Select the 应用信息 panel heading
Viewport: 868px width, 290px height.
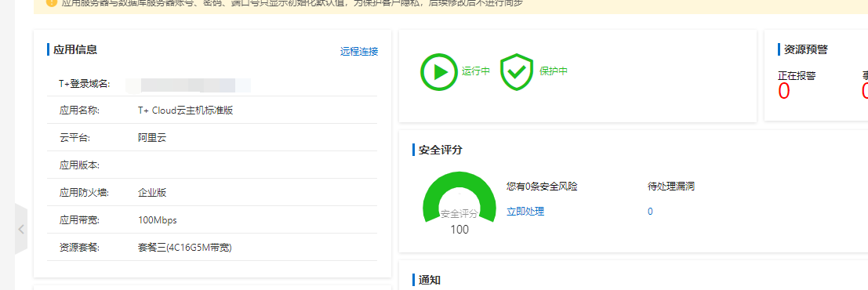75,50
